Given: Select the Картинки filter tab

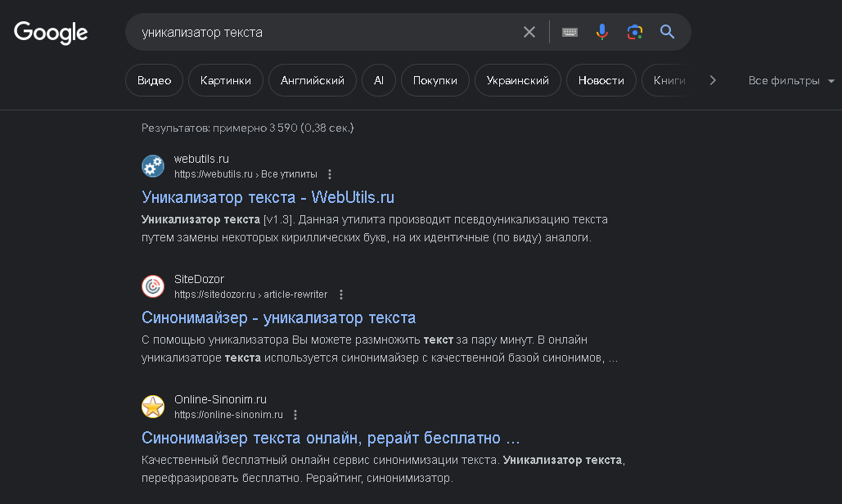Looking at the screenshot, I should (225, 81).
